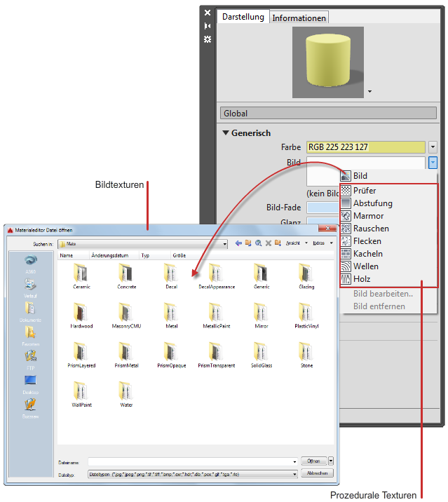The image size is (448, 502).
Task: Open the Extras dropdown in dialog
Action: (332, 243)
